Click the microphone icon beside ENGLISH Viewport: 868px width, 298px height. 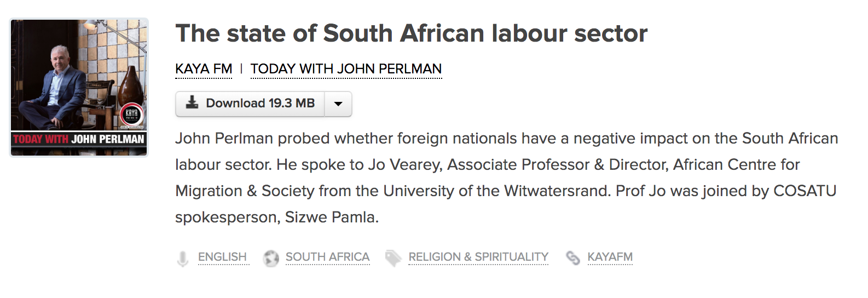click(183, 258)
